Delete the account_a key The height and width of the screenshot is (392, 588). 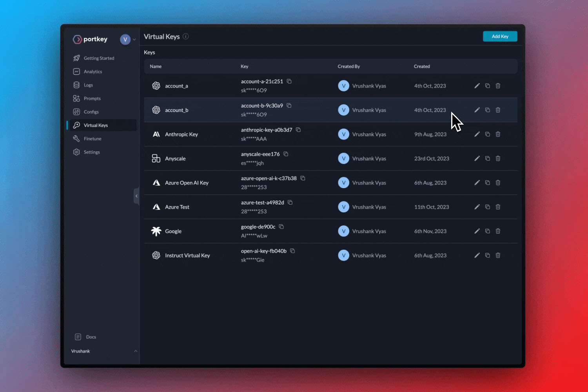498,86
